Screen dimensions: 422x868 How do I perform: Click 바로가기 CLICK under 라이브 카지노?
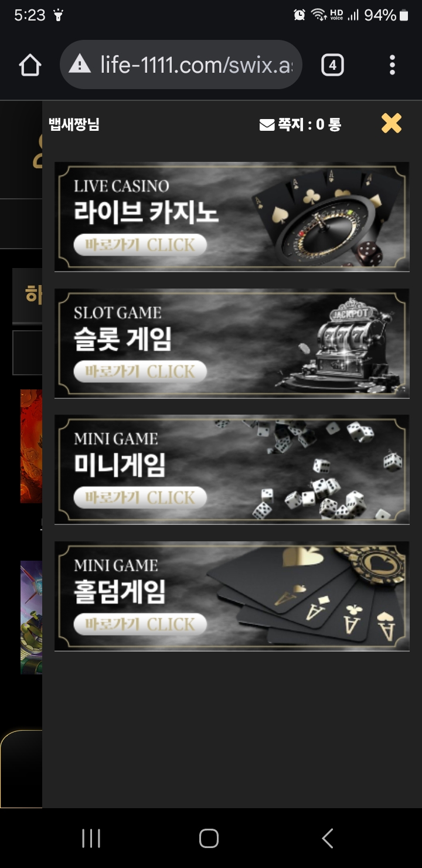point(140,245)
